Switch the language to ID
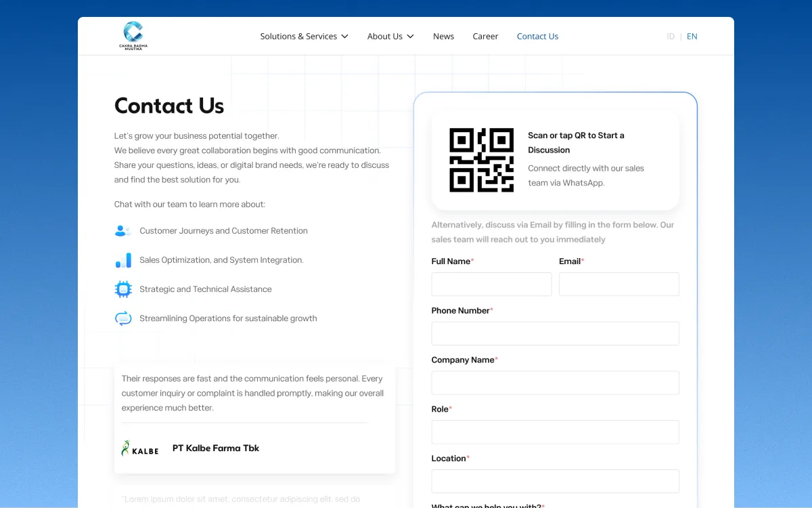The height and width of the screenshot is (508, 812). click(671, 37)
